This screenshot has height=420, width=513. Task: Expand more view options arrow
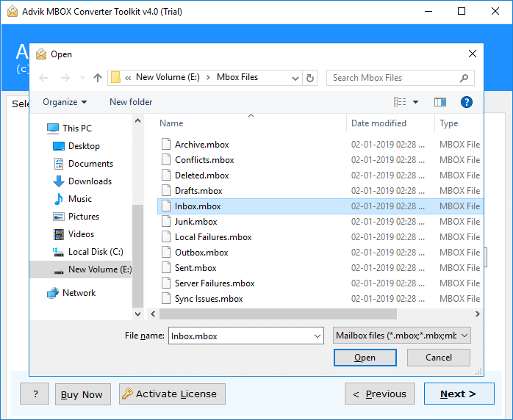[415, 102]
